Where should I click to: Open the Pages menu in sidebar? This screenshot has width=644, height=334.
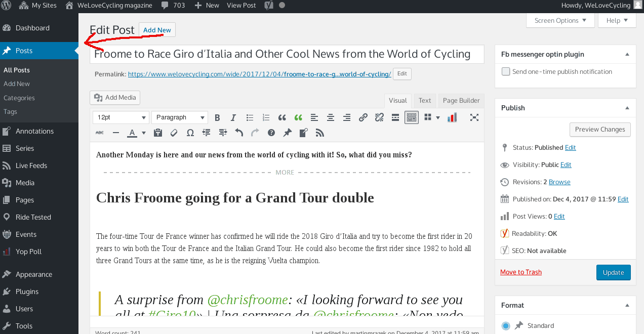tap(39, 200)
